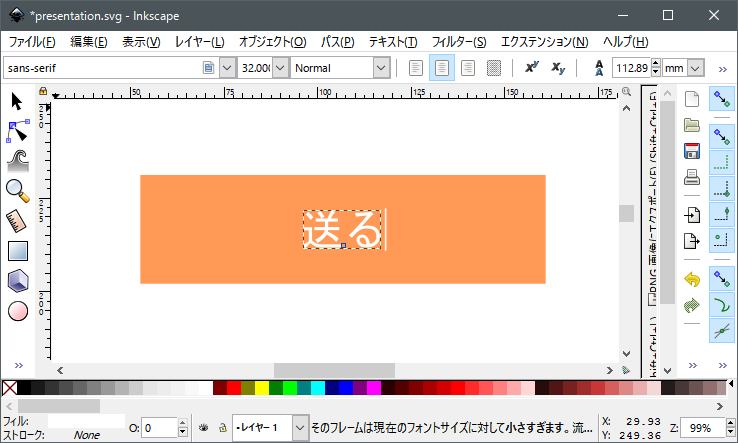Viewport: 738px width, 443px height.
Task: Click the horizontal canvas scrollbar thumb
Action: point(334,370)
